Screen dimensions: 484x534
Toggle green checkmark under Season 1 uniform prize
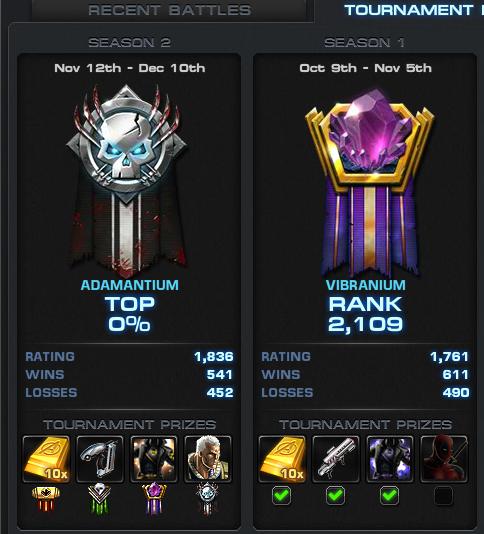tap(389, 496)
